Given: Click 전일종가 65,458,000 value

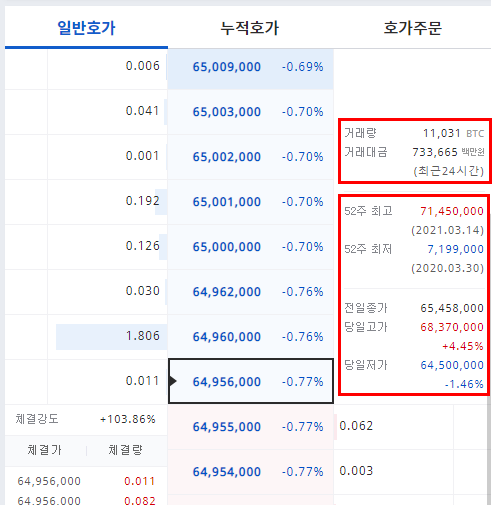Looking at the screenshot, I should click(452, 308).
